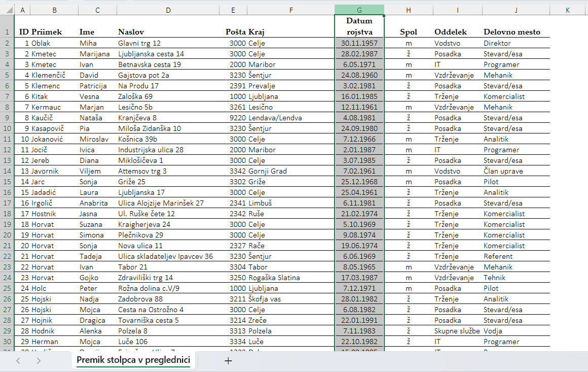The width and height of the screenshot is (588, 372).
Task: Select job cell 'Referent'
Action: [x=516, y=256]
